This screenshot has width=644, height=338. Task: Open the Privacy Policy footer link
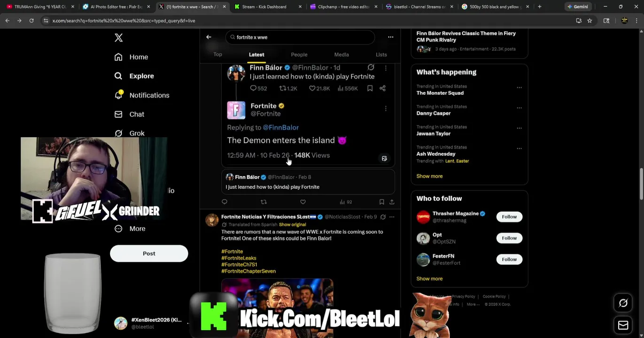click(464, 297)
